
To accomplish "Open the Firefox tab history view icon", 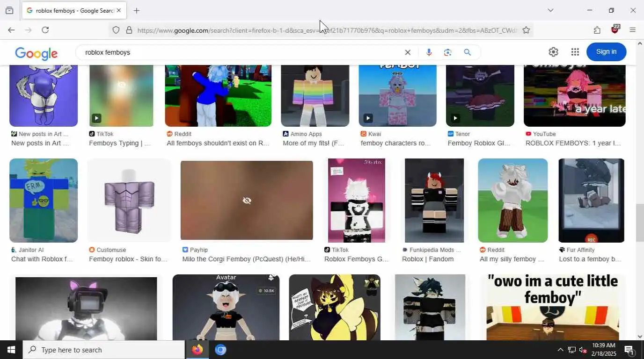I will pyautogui.click(x=9, y=10).
